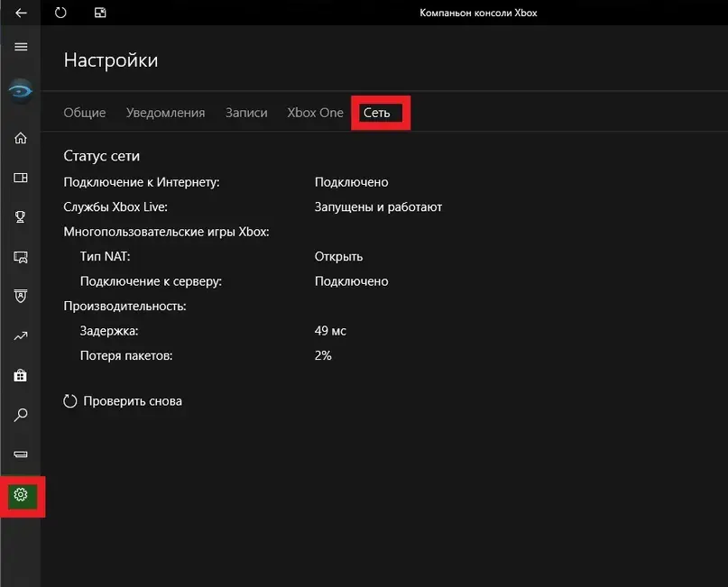
Task: Click the circular arrow beside Проверить снова
Action: [70, 401]
